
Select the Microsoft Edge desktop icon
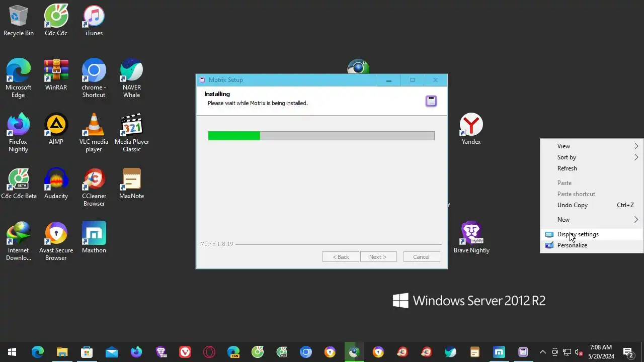(x=19, y=78)
